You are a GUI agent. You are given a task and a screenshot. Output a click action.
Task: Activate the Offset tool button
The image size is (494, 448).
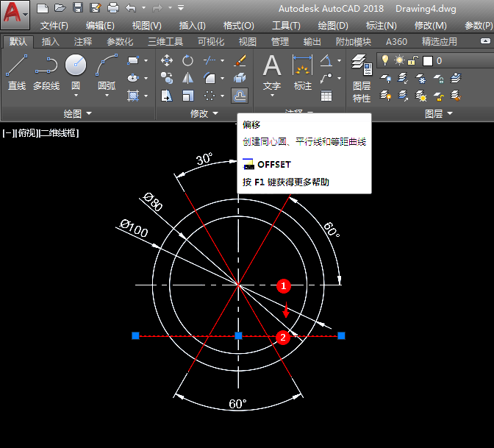point(240,95)
